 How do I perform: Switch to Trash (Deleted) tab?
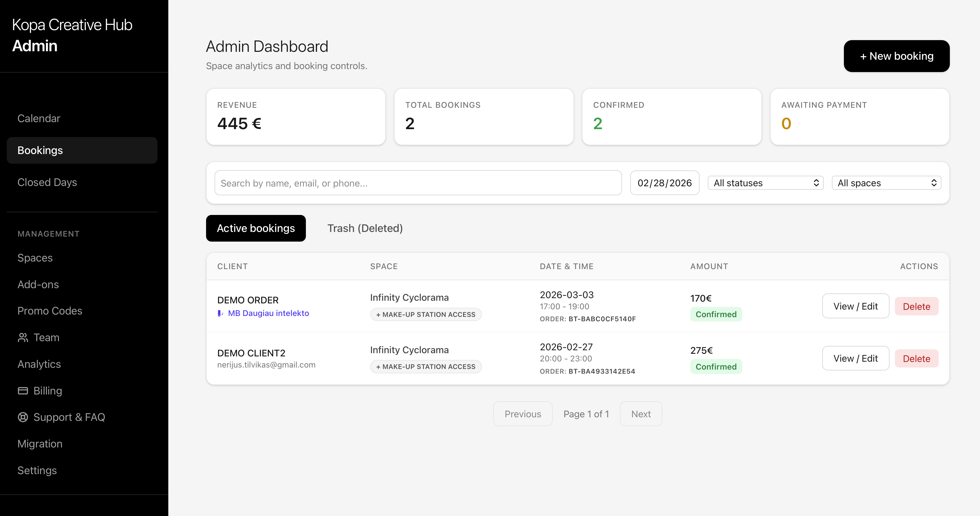(365, 228)
